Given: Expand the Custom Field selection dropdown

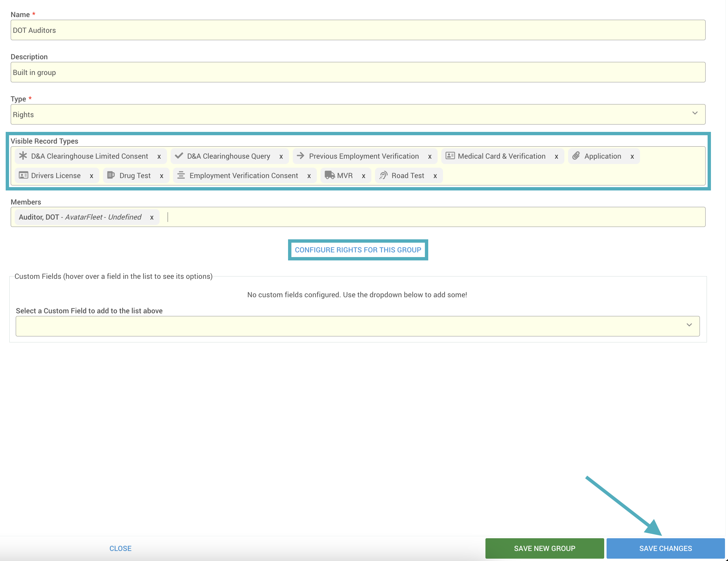Looking at the screenshot, I should click(357, 326).
